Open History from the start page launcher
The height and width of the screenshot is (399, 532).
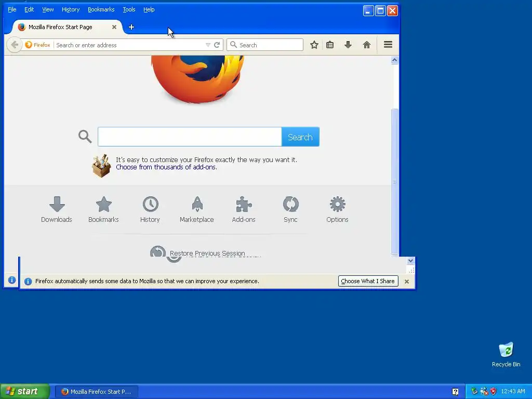[x=150, y=209]
